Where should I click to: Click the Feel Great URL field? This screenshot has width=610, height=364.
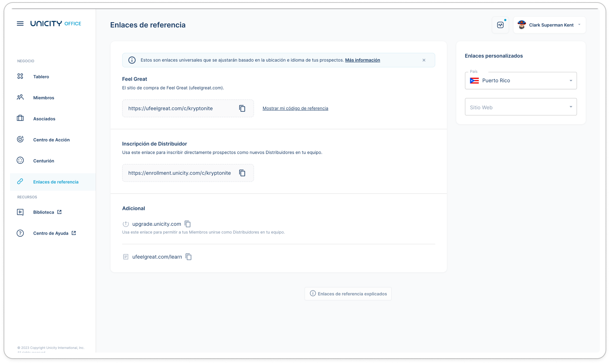click(x=188, y=109)
